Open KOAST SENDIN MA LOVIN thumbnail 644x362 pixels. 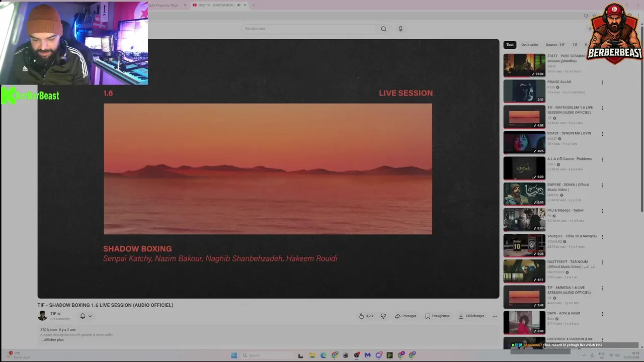pos(524,142)
